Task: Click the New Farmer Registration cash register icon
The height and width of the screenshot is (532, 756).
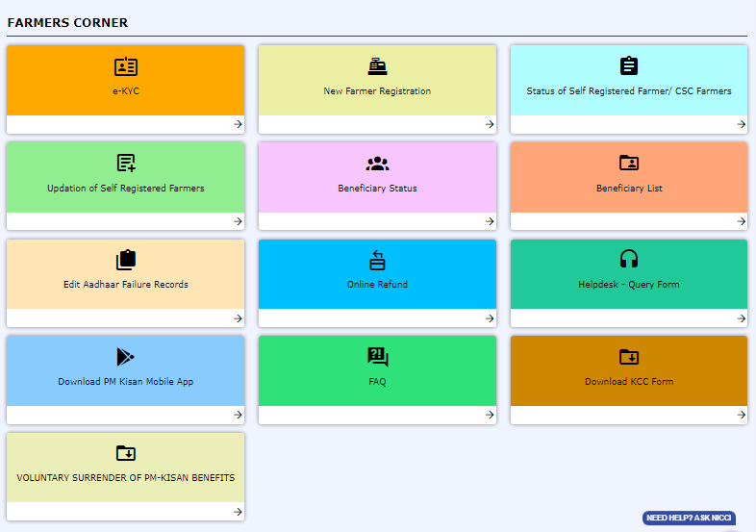Action: 377,66
